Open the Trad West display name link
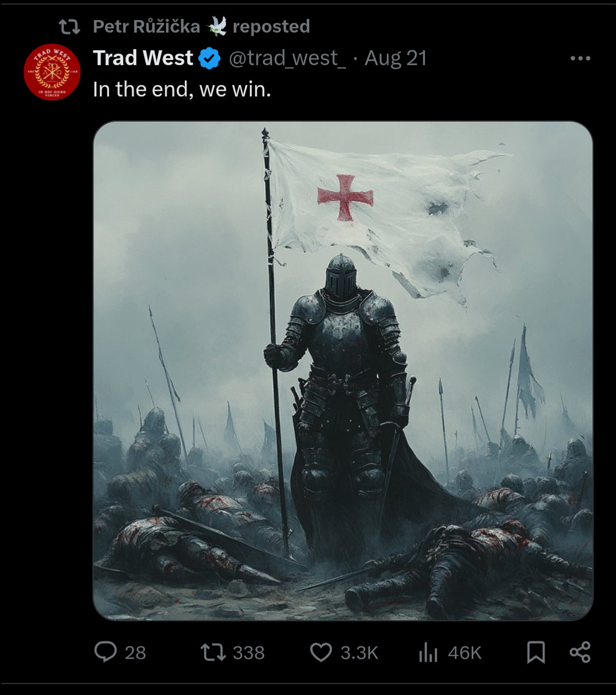The width and height of the screenshot is (616, 695). (x=143, y=58)
